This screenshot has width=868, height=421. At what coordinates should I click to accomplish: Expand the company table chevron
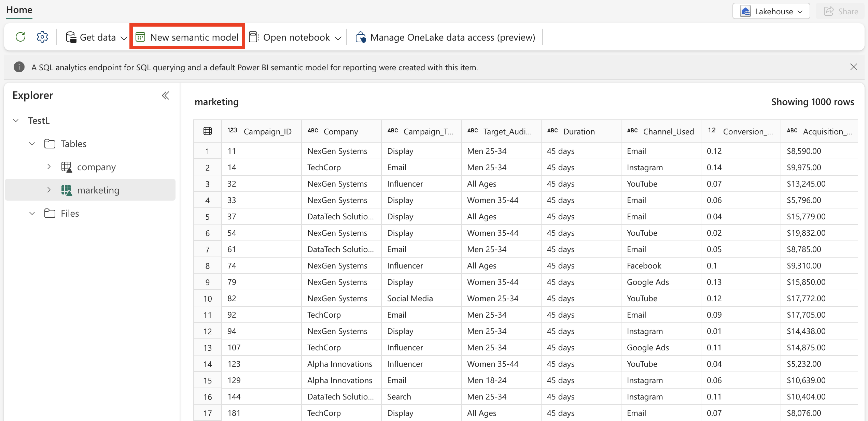coord(49,166)
